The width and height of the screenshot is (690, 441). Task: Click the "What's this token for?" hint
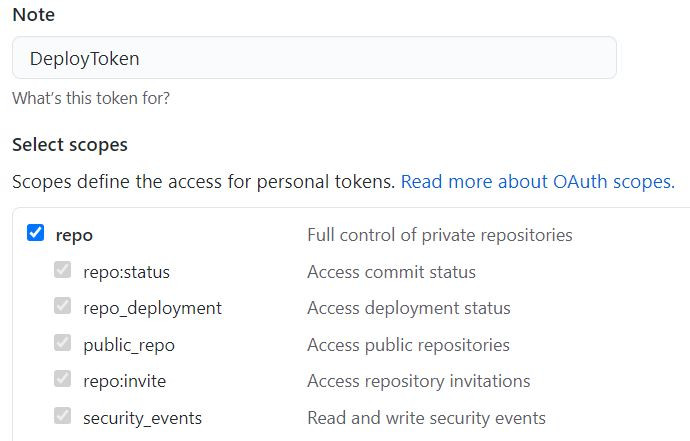[90, 99]
